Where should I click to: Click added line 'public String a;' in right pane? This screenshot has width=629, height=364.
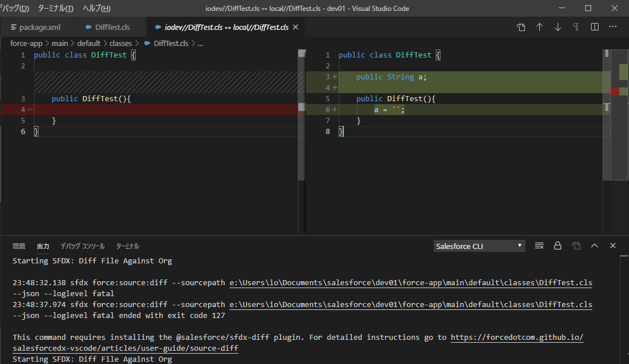(x=391, y=76)
